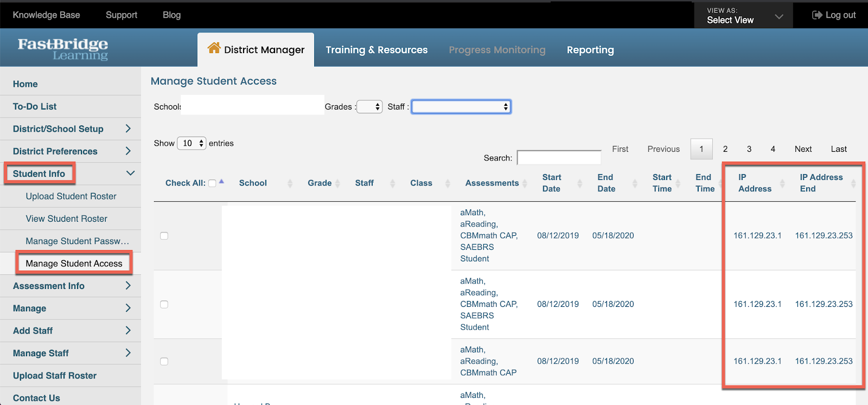The height and width of the screenshot is (405, 868).
Task: Expand the Manage menu
Action: (71, 308)
